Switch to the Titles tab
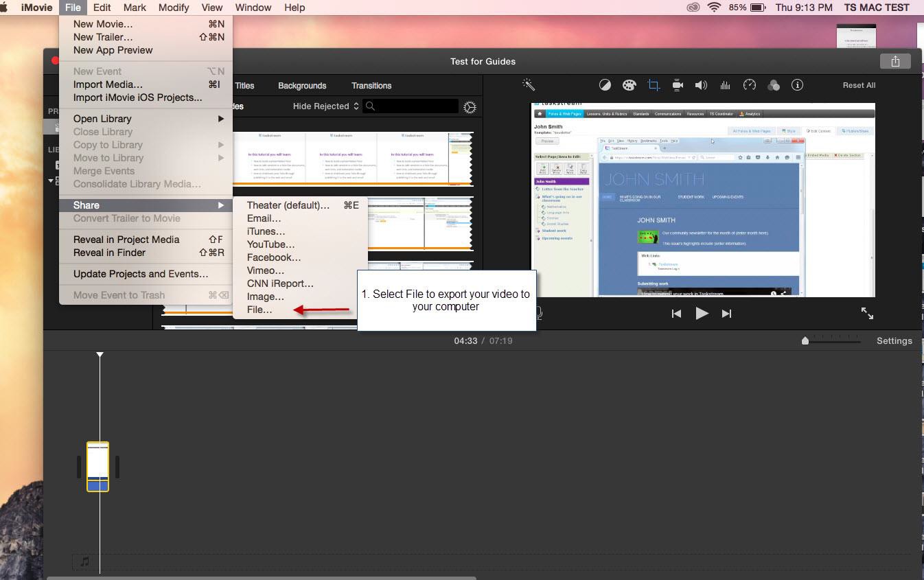The height and width of the screenshot is (580, 924). (244, 86)
